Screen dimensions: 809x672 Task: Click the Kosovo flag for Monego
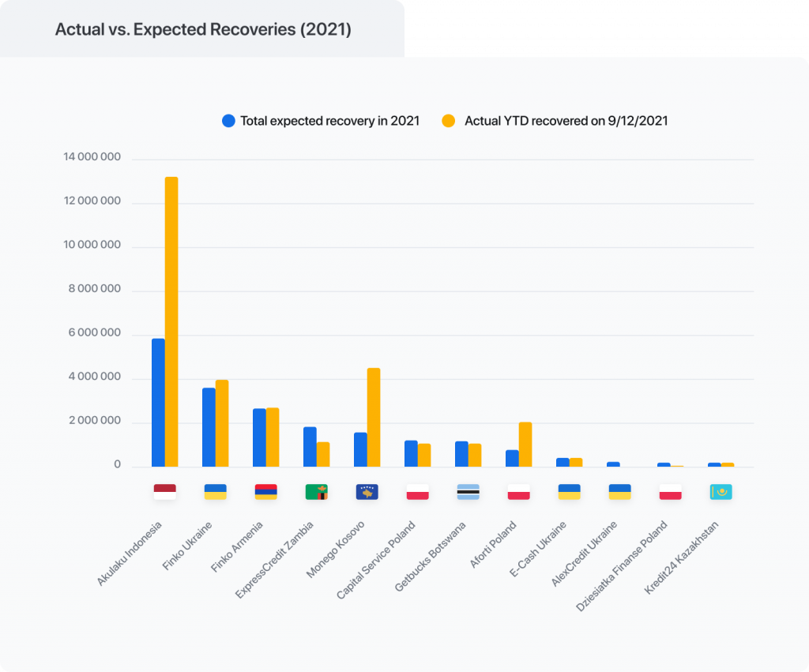[x=367, y=492]
